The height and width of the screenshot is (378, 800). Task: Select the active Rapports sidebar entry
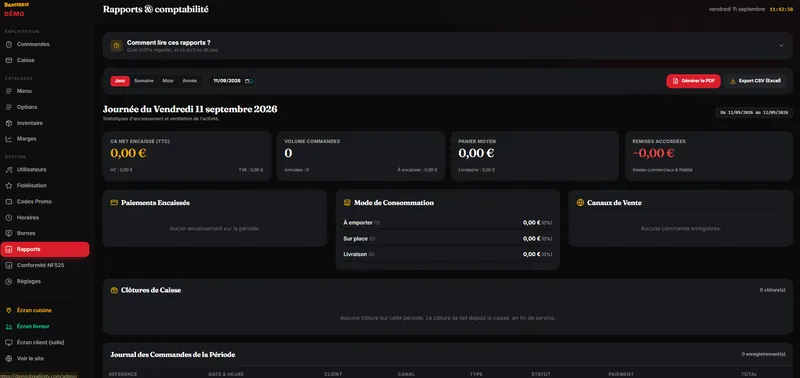pos(45,249)
